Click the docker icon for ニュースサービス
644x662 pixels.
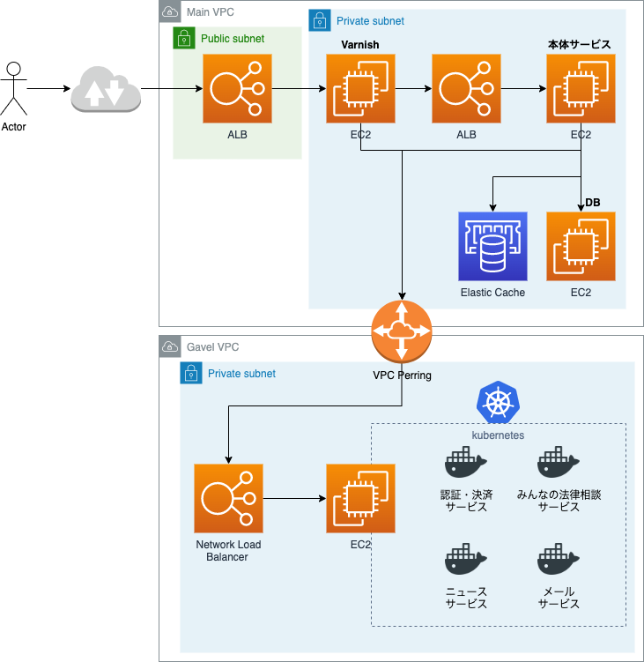(466, 559)
